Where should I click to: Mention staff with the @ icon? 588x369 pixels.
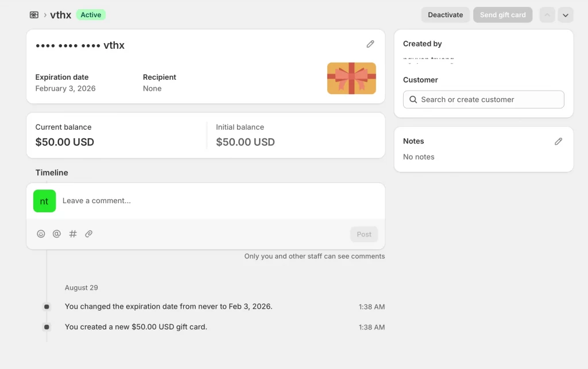57,234
